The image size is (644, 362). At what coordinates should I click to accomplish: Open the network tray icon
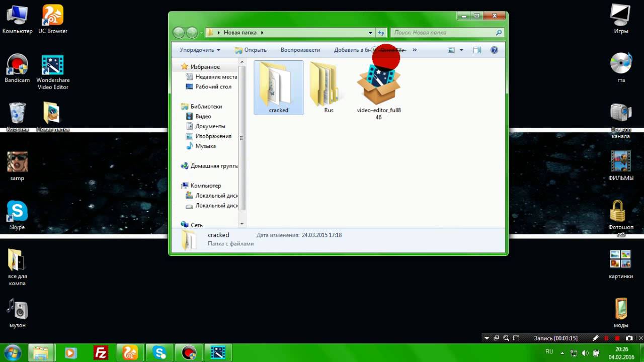pos(575,352)
